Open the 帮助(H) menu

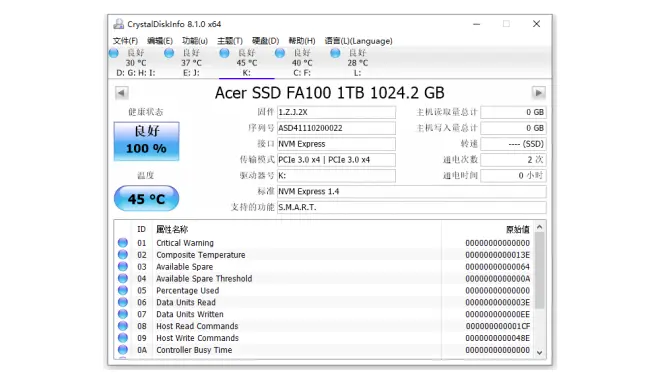[302, 41]
